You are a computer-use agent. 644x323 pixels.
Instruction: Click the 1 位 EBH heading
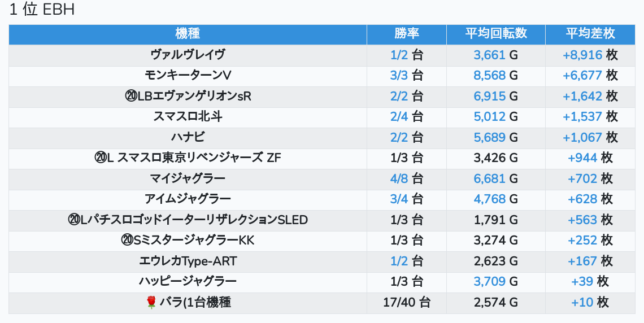(x=42, y=10)
